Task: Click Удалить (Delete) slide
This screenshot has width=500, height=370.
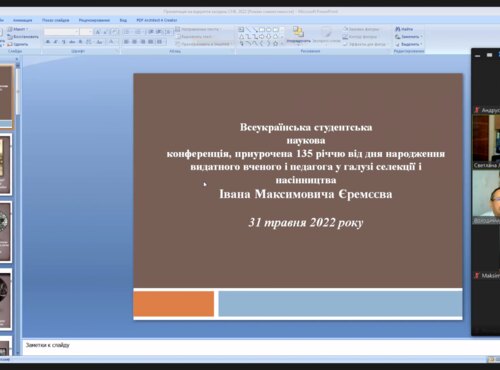Action: point(18,44)
